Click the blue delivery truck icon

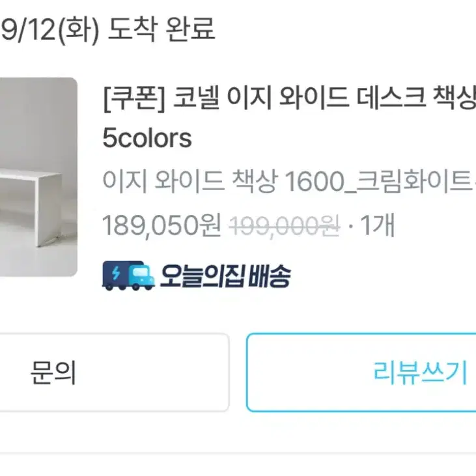tap(128, 275)
